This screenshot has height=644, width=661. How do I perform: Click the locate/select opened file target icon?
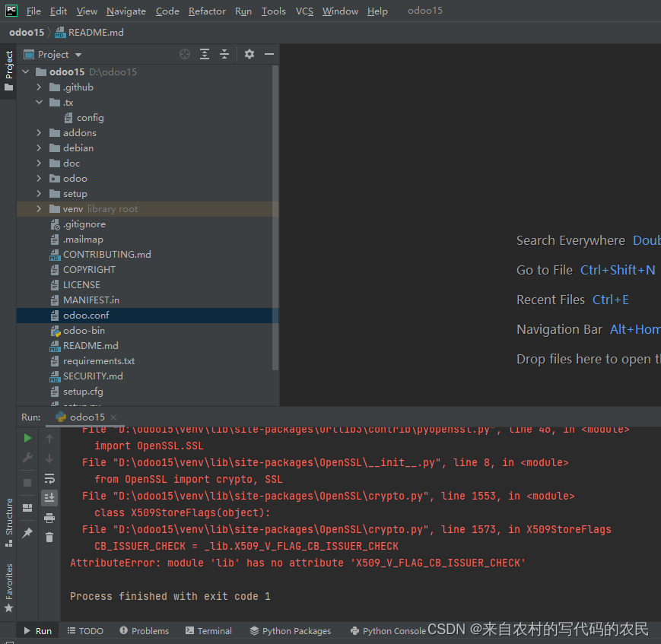click(x=185, y=55)
